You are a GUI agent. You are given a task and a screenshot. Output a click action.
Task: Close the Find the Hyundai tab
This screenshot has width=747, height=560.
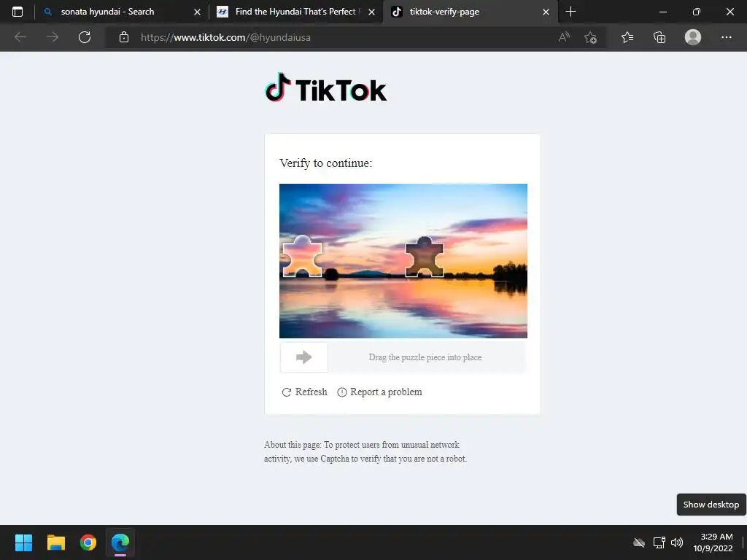(371, 12)
